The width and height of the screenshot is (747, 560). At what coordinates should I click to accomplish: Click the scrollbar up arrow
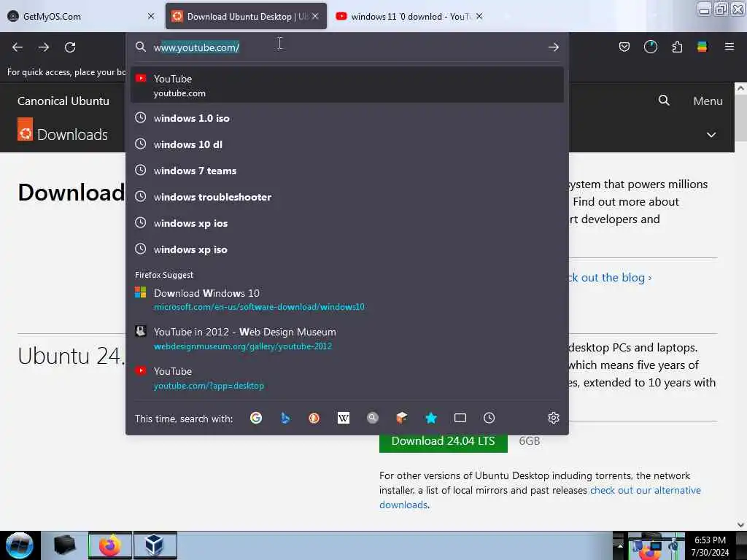pyautogui.click(x=740, y=88)
